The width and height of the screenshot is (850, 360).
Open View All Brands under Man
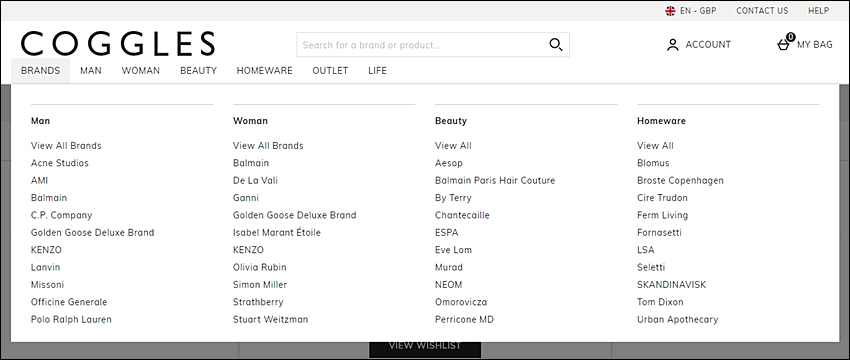[x=66, y=146]
